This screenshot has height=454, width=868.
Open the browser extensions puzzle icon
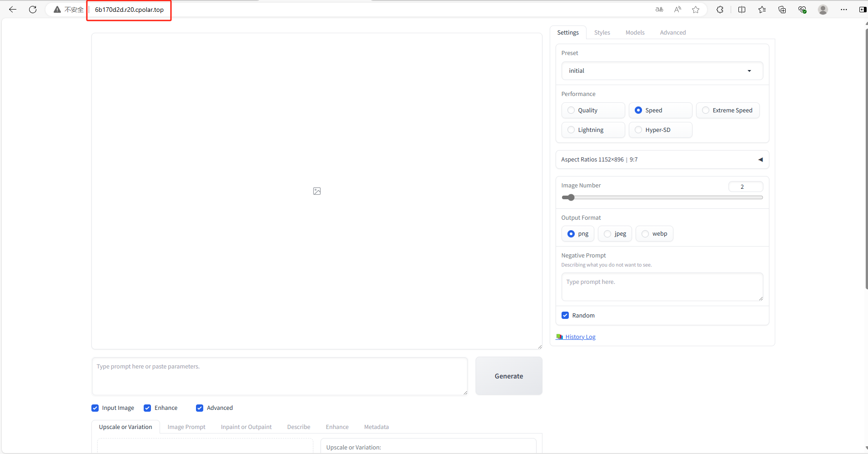(x=720, y=10)
